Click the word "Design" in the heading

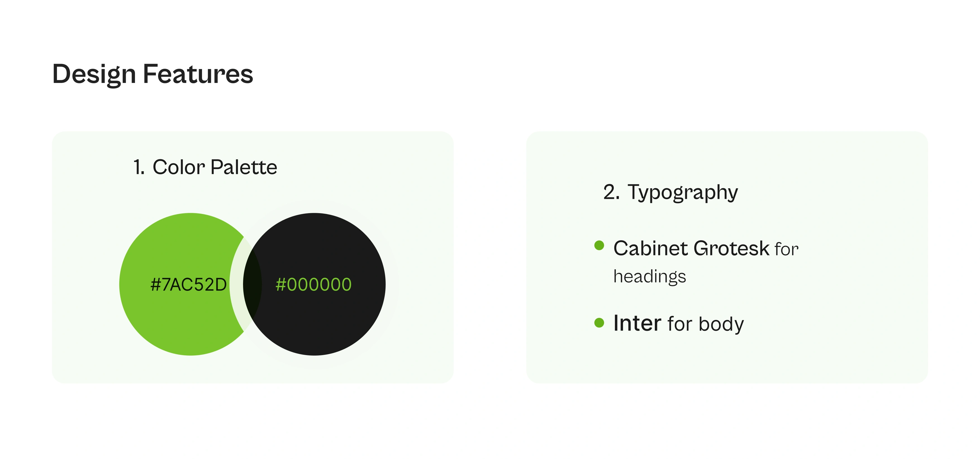pos(94,74)
